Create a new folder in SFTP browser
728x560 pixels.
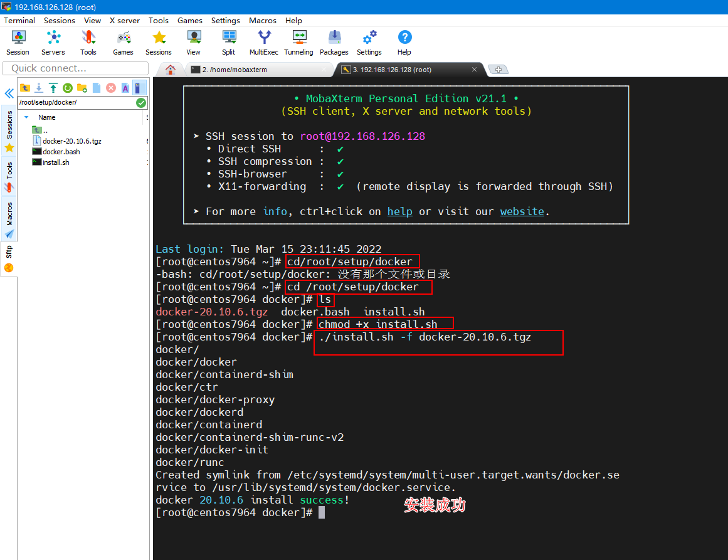pos(82,88)
